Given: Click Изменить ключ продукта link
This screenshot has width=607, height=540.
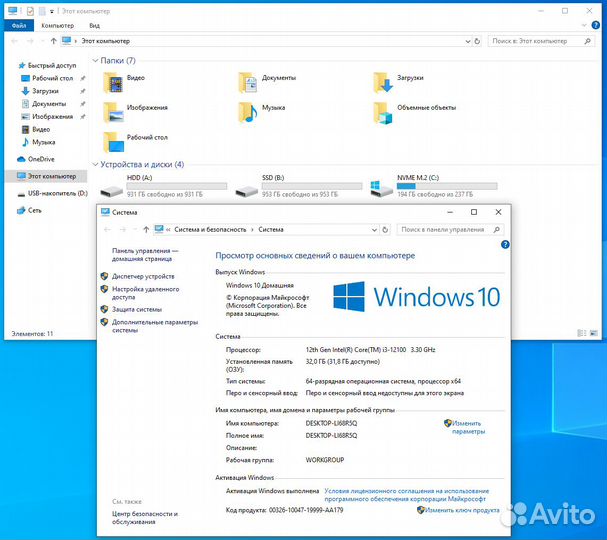Looking at the screenshot, I should pyautogui.click(x=461, y=509).
